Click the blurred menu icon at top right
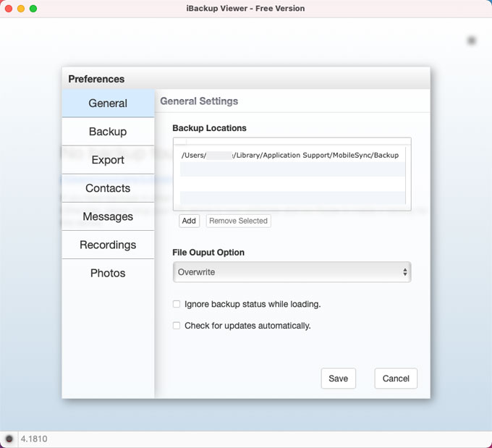Image resolution: width=492 pixels, height=448 pixels. (471, 41)
